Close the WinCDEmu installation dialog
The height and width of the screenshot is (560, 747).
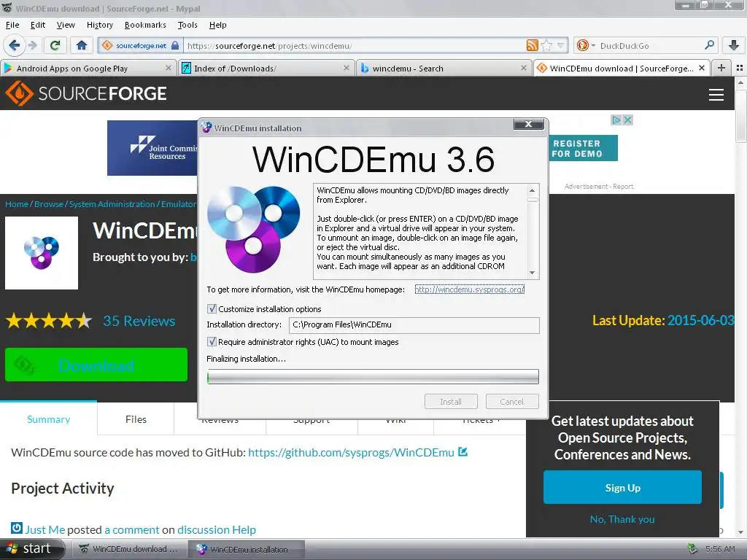point(528,124)
